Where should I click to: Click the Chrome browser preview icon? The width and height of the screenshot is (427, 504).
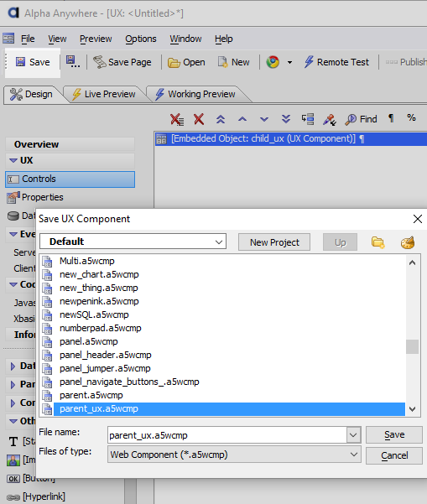pos(273,62)
